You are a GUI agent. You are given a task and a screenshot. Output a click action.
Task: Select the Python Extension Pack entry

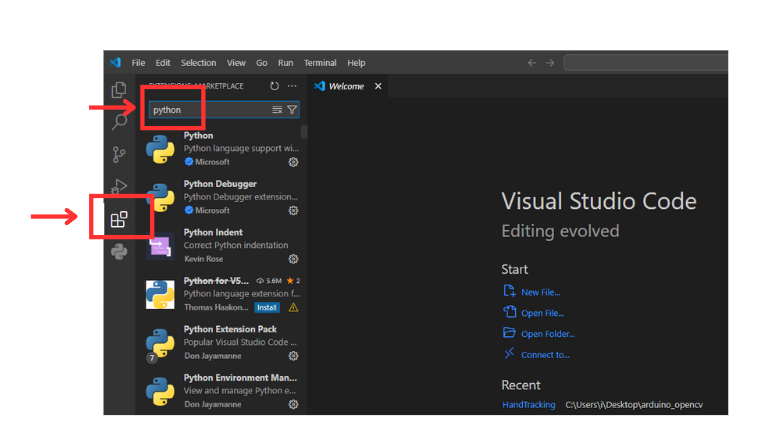pyautogui.click(x=222, y=342)
